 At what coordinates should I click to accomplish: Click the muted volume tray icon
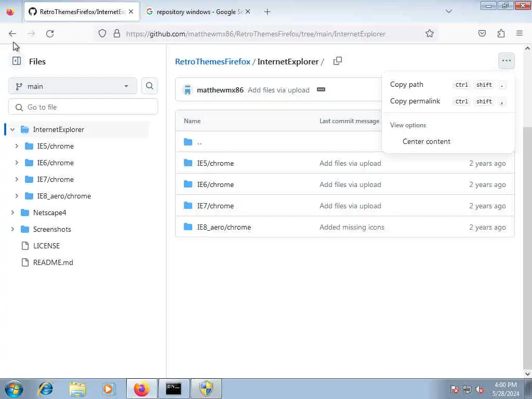(x=480, y=390)
